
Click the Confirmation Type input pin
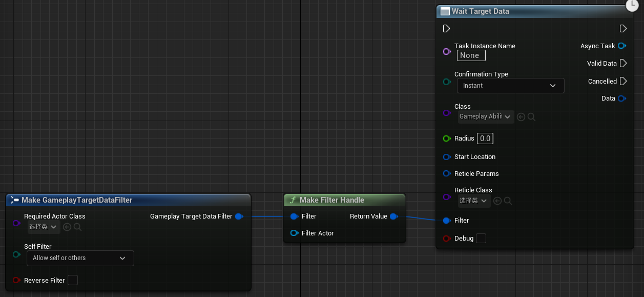tap(447, 82)
